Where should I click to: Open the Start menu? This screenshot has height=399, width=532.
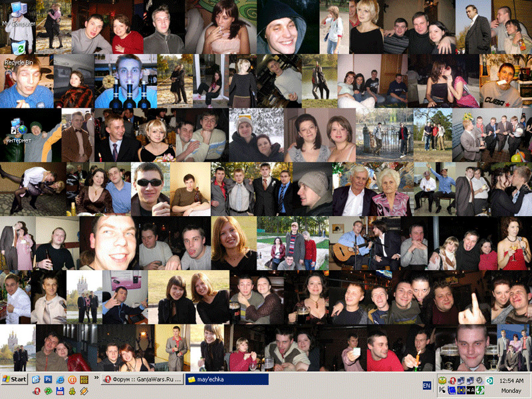coord(14,379)
